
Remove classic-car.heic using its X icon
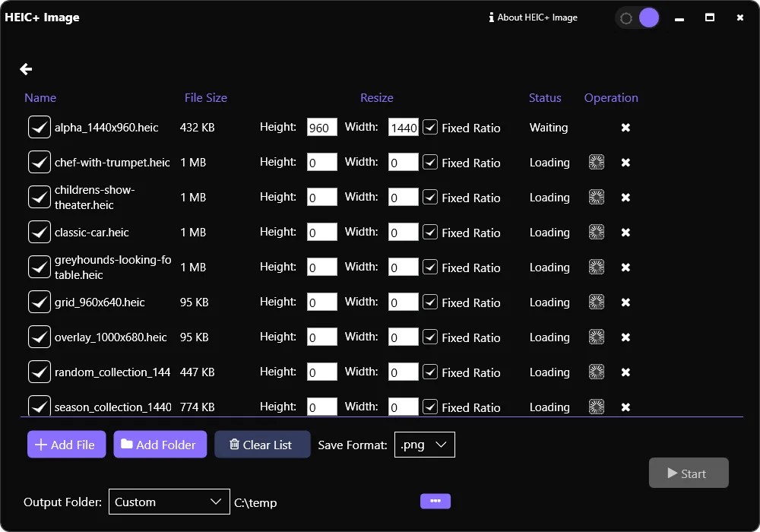click(625, 232)
